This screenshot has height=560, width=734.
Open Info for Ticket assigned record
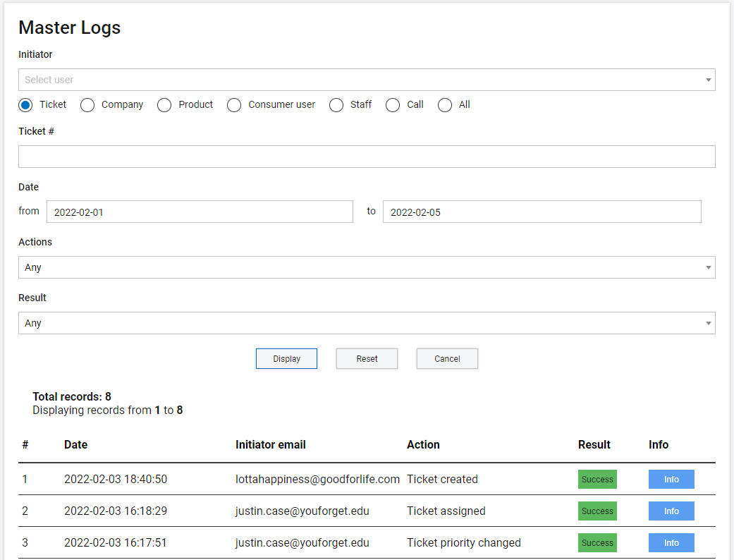(671, 511)
